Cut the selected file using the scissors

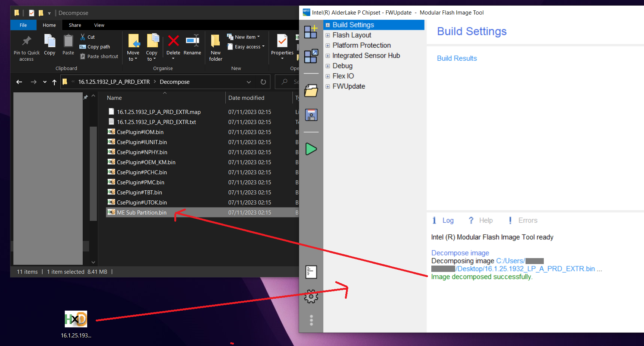[88, 37]
